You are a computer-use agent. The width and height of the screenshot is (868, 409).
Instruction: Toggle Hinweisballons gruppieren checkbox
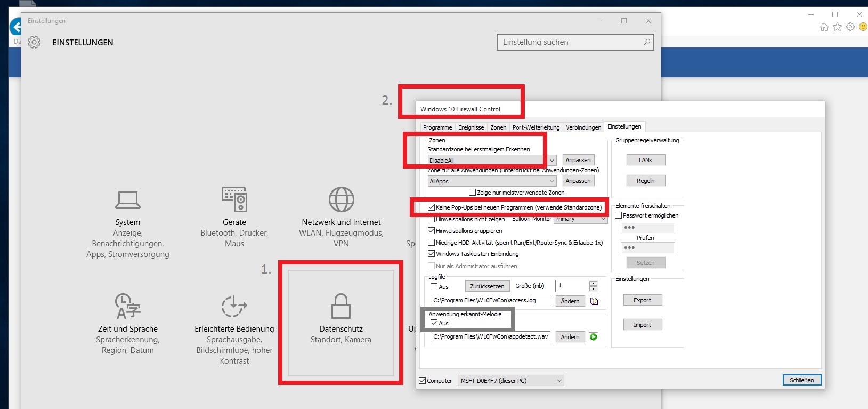(432, 231)
